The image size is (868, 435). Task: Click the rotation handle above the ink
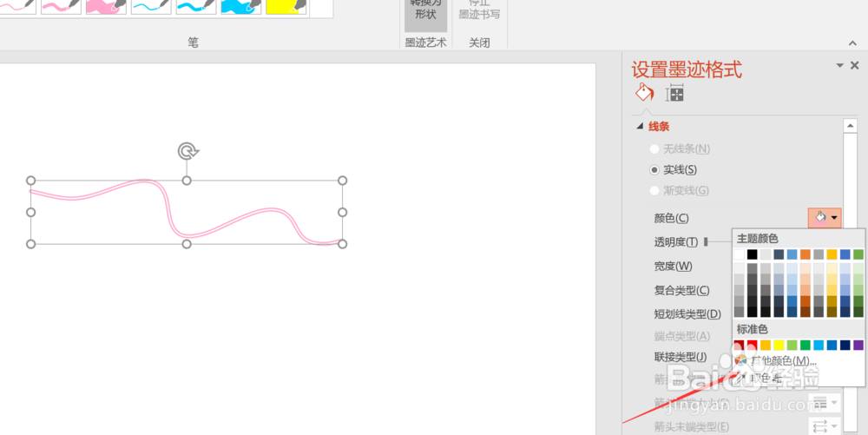[x=187, y=150]
